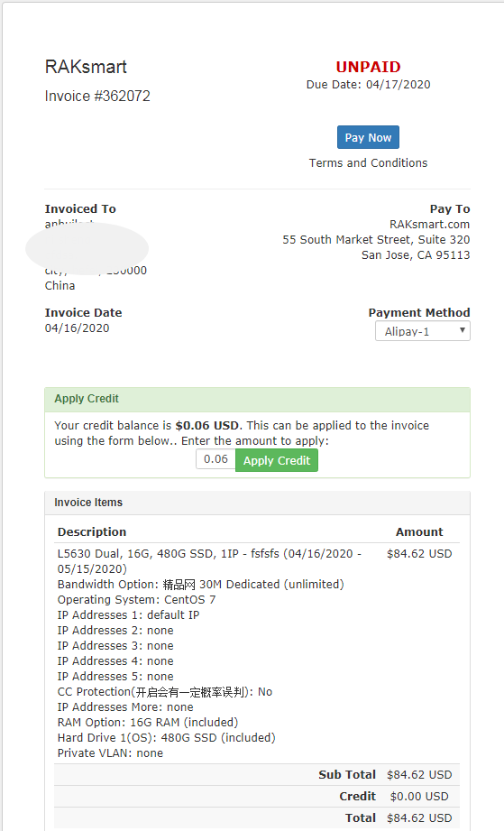Image resolution: width=504 pixels, height=831 pixels.
Task: Click the Description column header
Action: [x=92, y=531]
